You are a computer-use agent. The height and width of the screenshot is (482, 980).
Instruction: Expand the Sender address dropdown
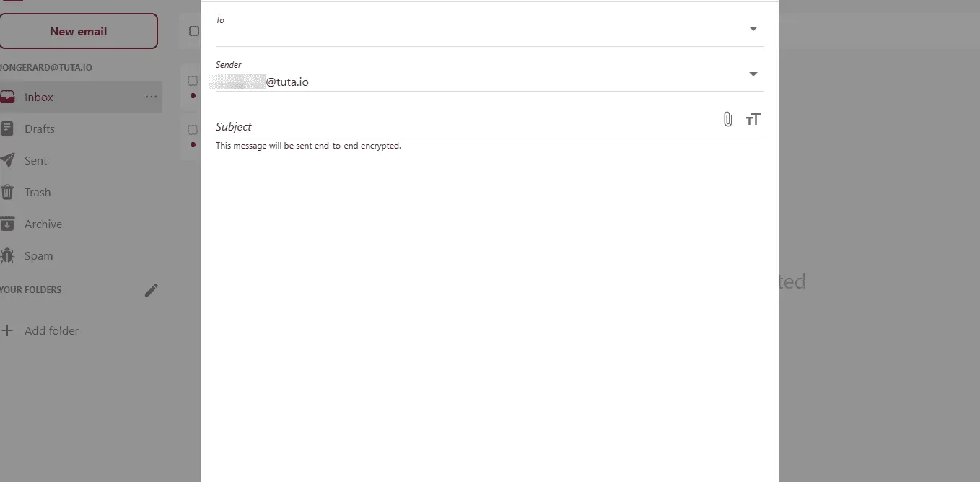click(753, 74)
